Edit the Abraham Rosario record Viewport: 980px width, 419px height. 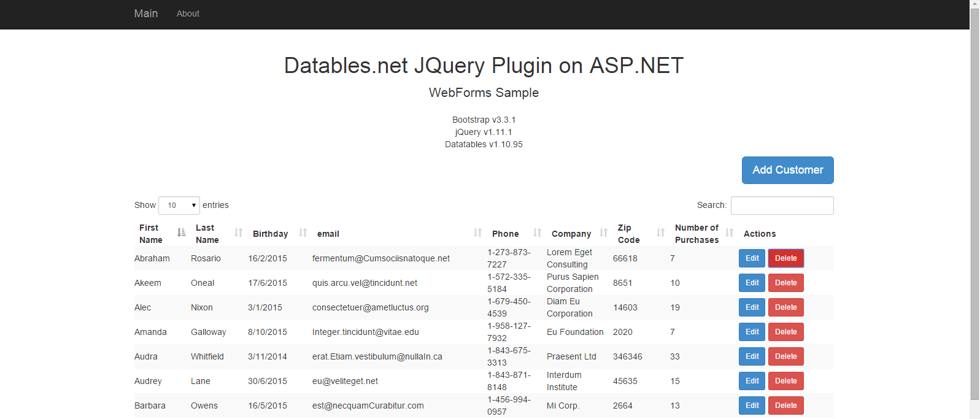tap(752, 258)
